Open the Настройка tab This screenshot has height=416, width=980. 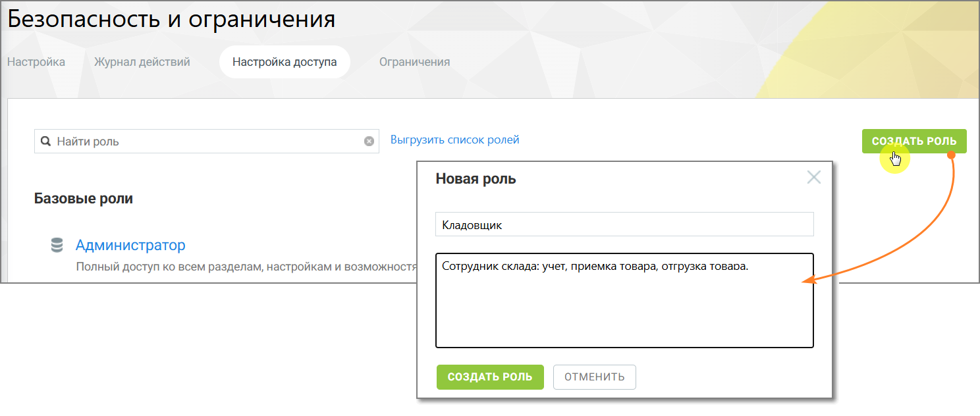(x=36, y=62)
